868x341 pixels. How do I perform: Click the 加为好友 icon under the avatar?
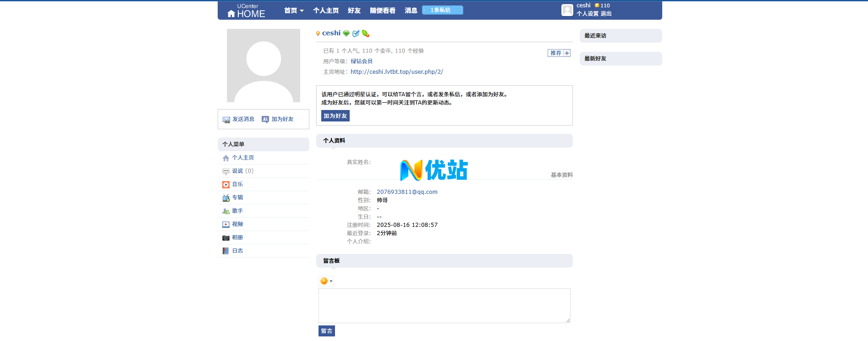click(265, 119)
